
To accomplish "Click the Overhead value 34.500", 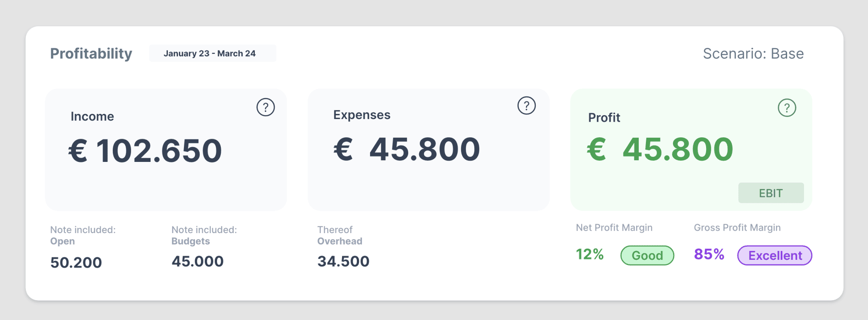I will [x=343, y=262].
